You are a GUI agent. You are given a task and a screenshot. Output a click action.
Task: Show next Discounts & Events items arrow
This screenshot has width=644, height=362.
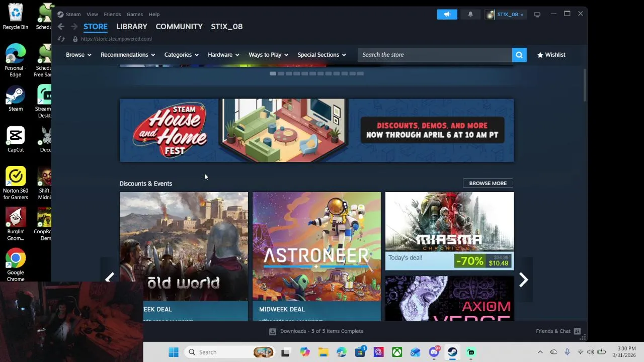523,279
